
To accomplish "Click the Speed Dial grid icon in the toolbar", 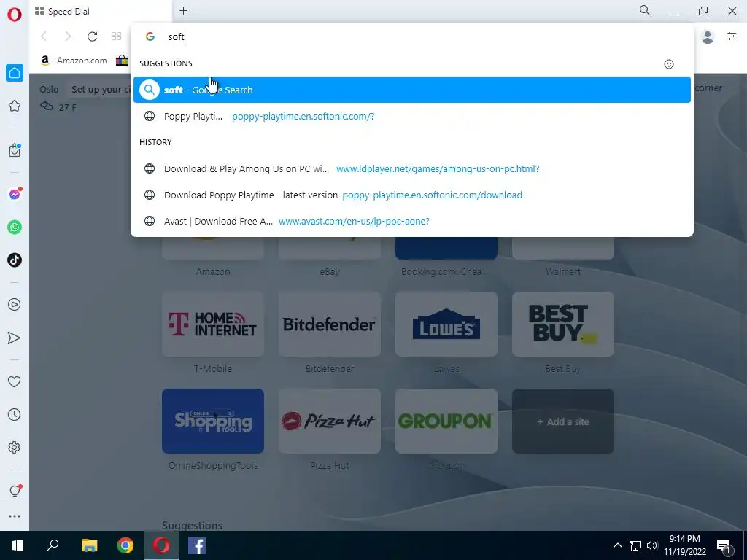I will pyautogui.click(x=116, y=36).
